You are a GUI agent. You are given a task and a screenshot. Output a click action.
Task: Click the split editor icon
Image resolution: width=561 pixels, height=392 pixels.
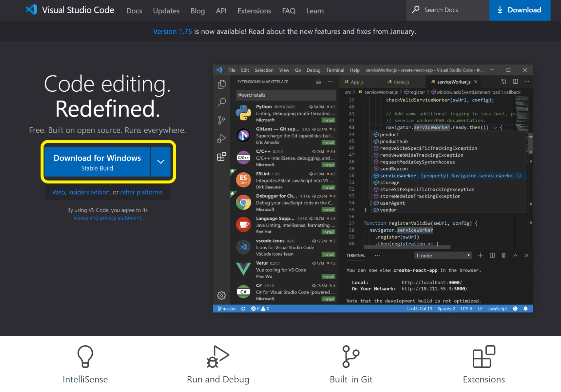515,82
